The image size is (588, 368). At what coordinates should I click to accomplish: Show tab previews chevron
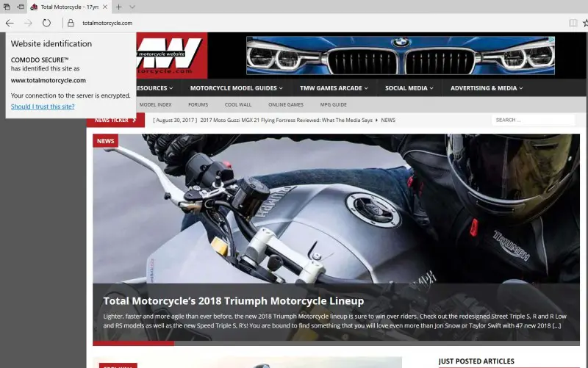[x=132, y=7]
